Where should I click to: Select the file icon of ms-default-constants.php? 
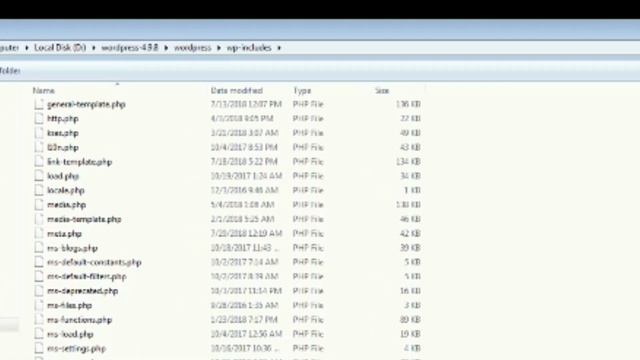pos(39,262)
